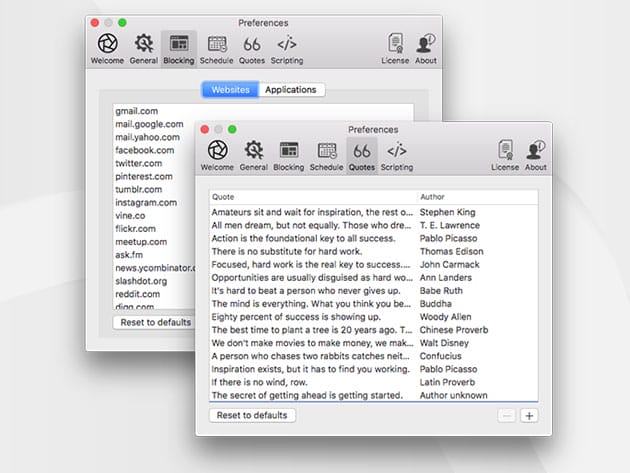630x473 pixels.
Task: Open Welcome pane in front Preferences window
Action: 217,156
